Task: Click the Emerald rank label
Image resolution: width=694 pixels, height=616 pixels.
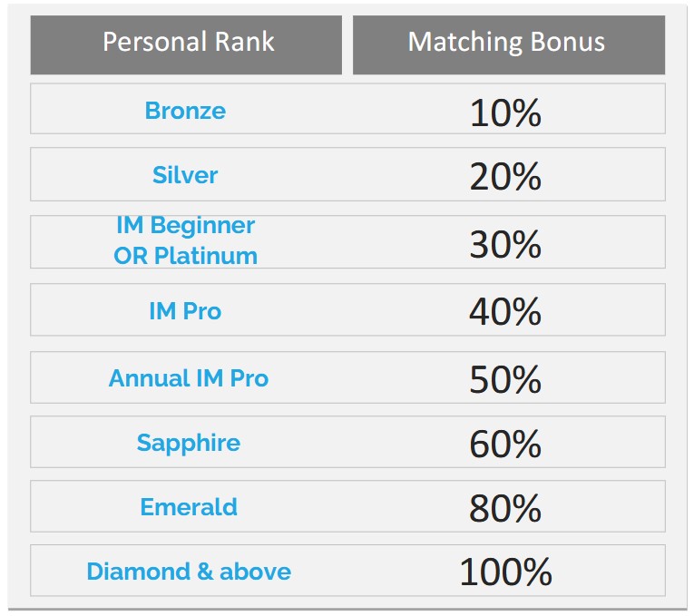Action: pos(189,507)
